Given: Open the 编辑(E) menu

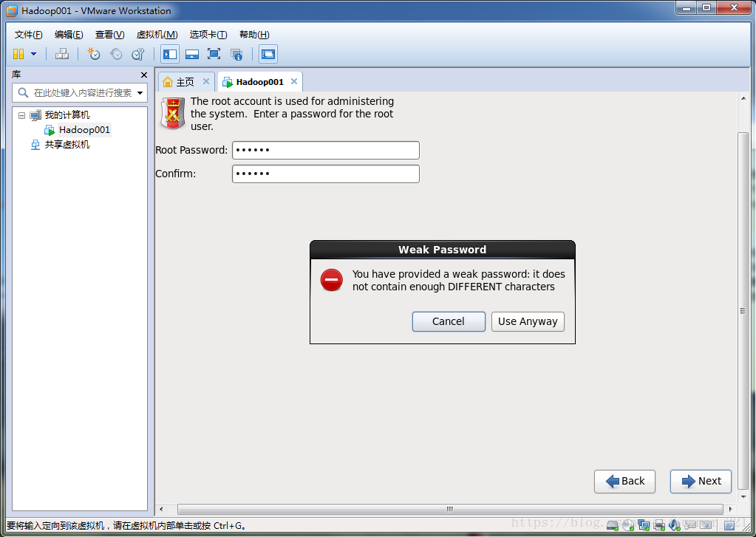Looking at the screenshot, I should click(x=69, y=35).
